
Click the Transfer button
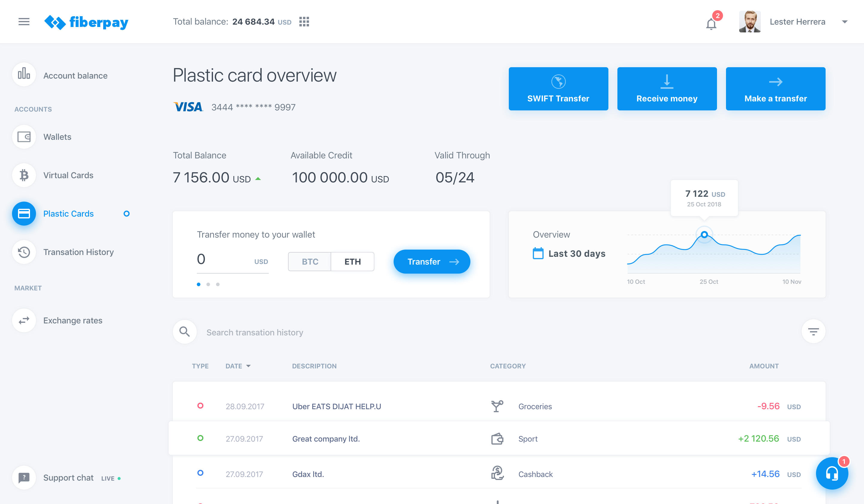click(431, 261)
